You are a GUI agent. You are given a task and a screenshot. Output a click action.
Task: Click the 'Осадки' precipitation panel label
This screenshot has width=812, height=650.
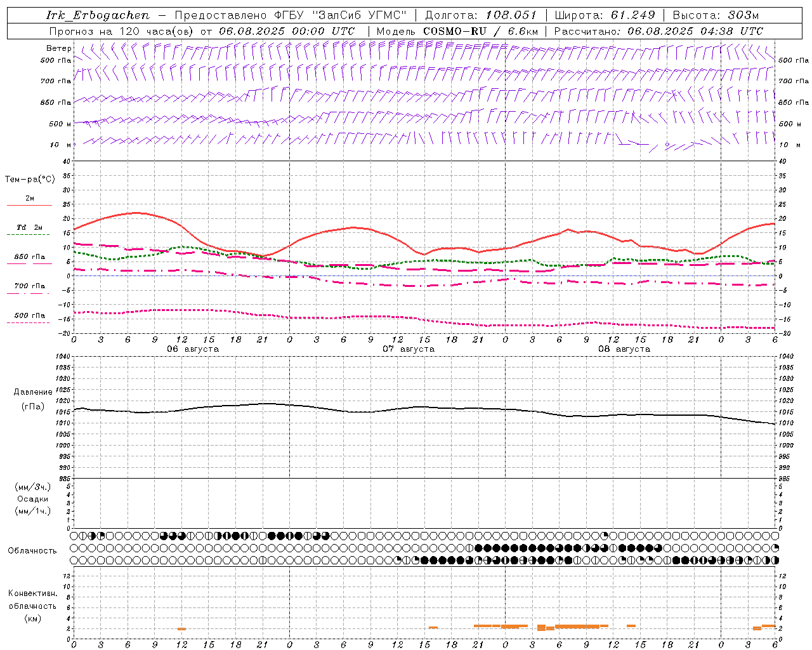33,499
